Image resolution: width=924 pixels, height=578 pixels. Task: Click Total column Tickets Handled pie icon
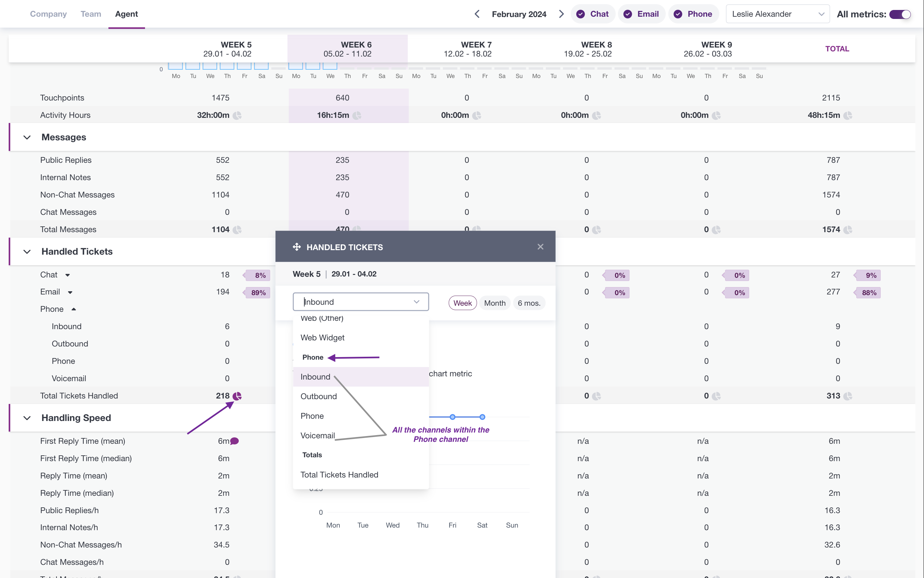coord(848,396)
